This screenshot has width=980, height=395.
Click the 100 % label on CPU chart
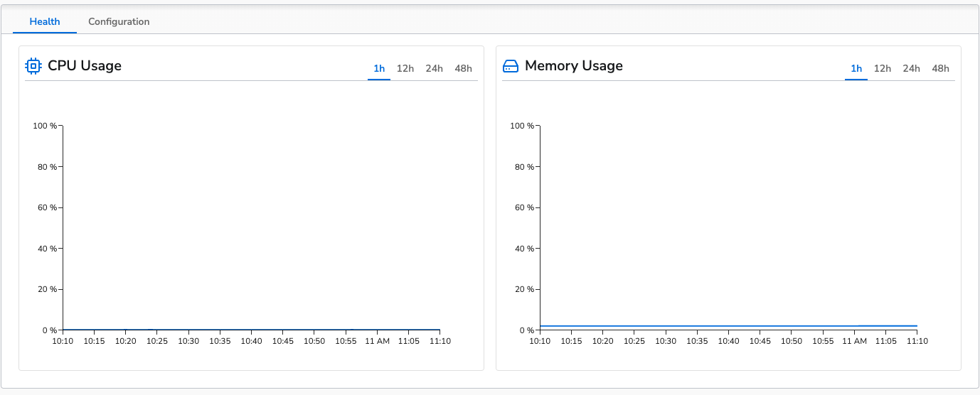[45, 126]
